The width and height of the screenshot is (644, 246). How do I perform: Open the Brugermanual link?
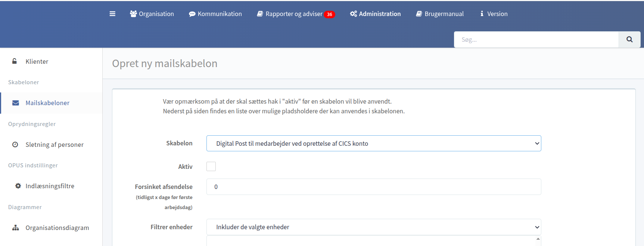(x=440, y=14)
